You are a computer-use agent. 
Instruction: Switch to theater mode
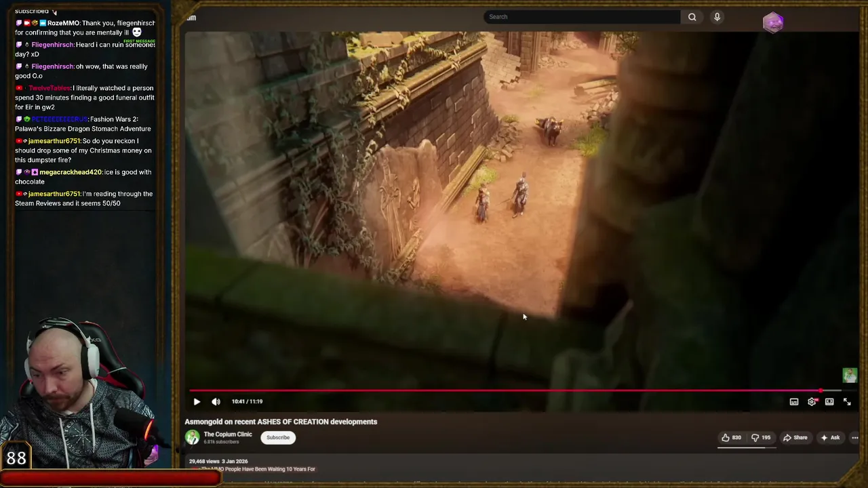pyautogui.click(x=829, y=402)
